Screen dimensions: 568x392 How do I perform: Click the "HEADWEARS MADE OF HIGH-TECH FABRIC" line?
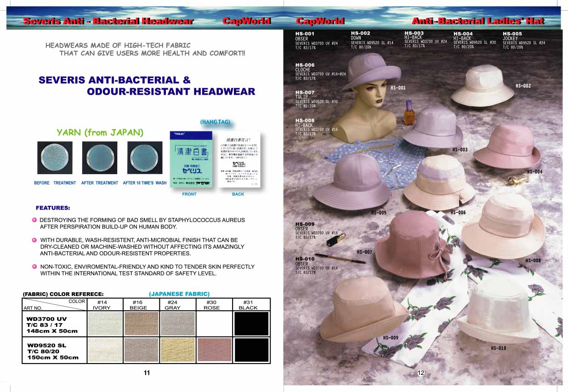118,45
